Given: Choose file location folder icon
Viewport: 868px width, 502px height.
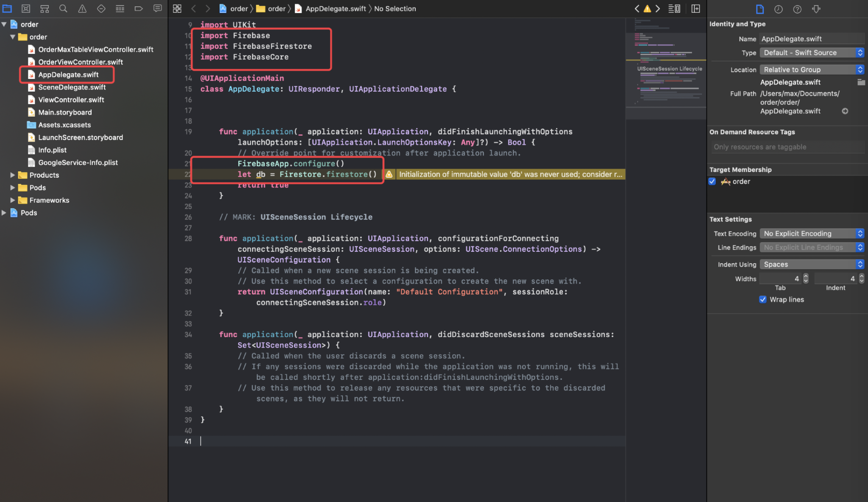Looking at the screenshot, I should click(861, 82).
